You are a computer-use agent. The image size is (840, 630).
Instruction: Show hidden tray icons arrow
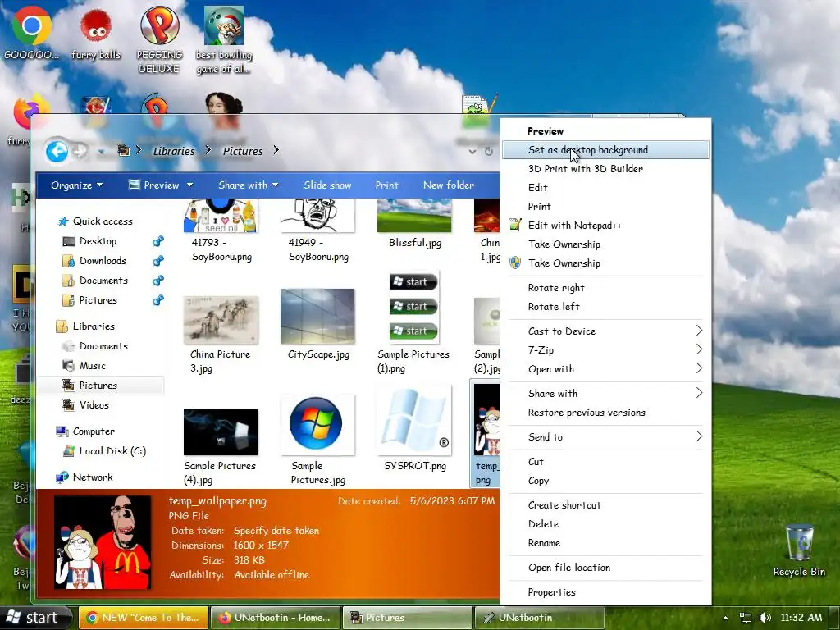(725, 618)
